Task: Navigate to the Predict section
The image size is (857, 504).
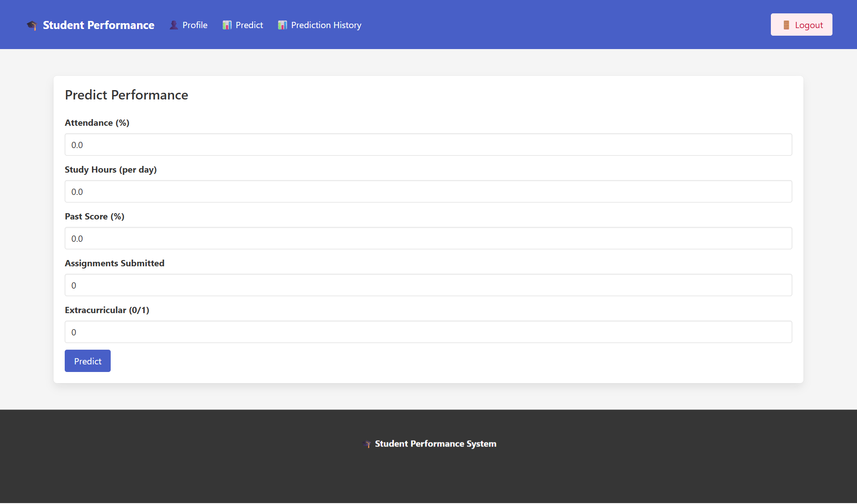Action: tap(249, 25)
